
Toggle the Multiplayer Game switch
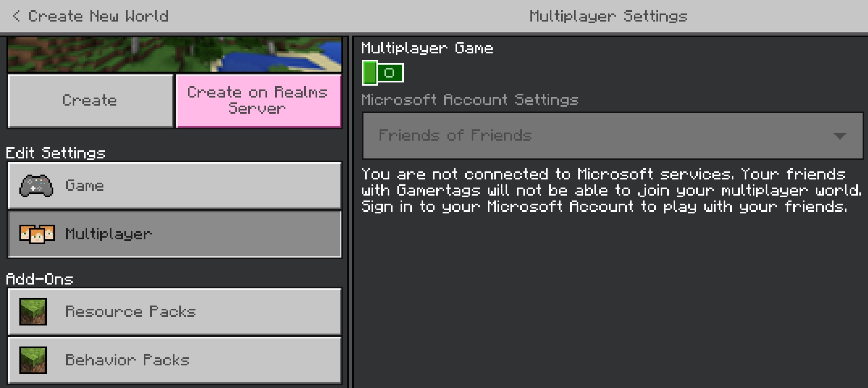tap(383, 73)
